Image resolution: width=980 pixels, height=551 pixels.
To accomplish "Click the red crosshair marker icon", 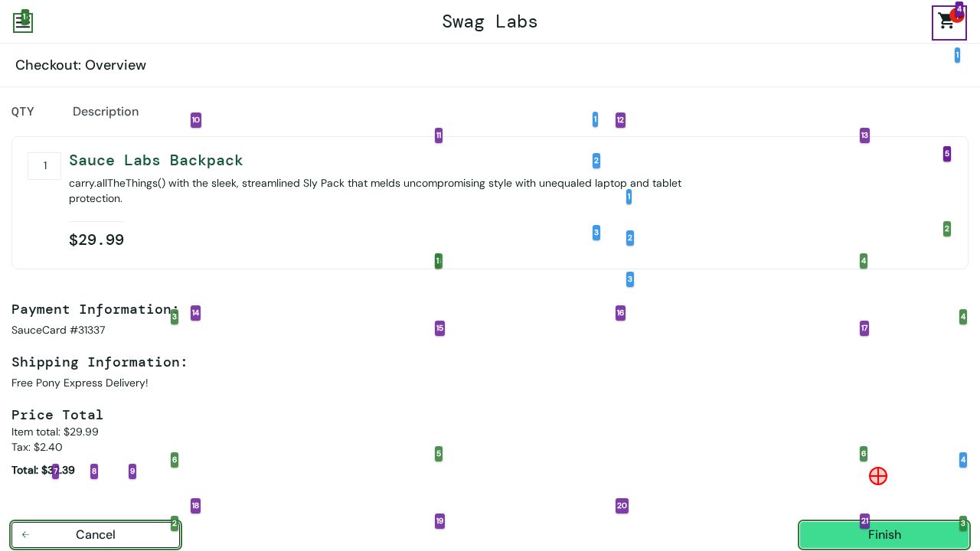I will (x=878, y=476).
